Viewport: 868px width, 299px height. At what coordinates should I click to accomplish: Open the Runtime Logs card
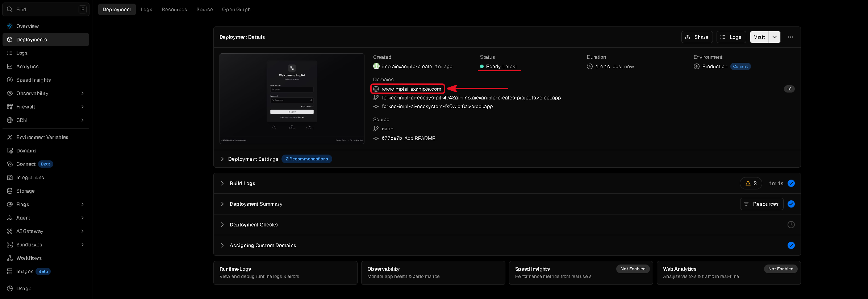(285, 273)
